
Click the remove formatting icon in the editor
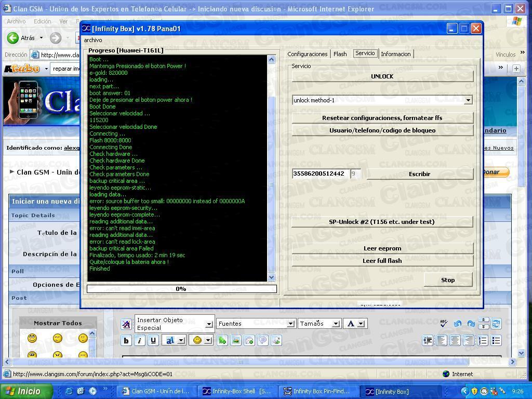(126, 324)
